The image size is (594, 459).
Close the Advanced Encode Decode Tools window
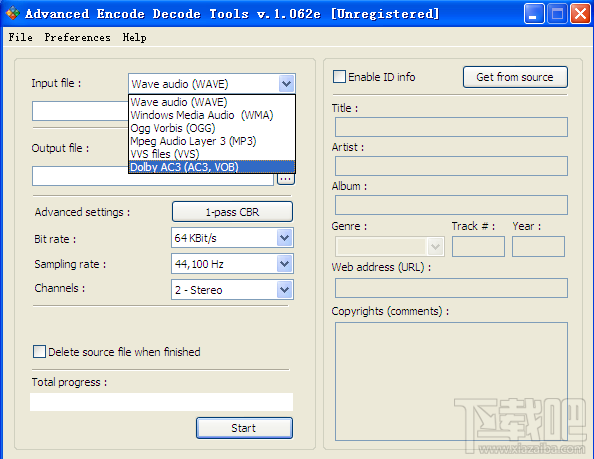click(581, 14)
